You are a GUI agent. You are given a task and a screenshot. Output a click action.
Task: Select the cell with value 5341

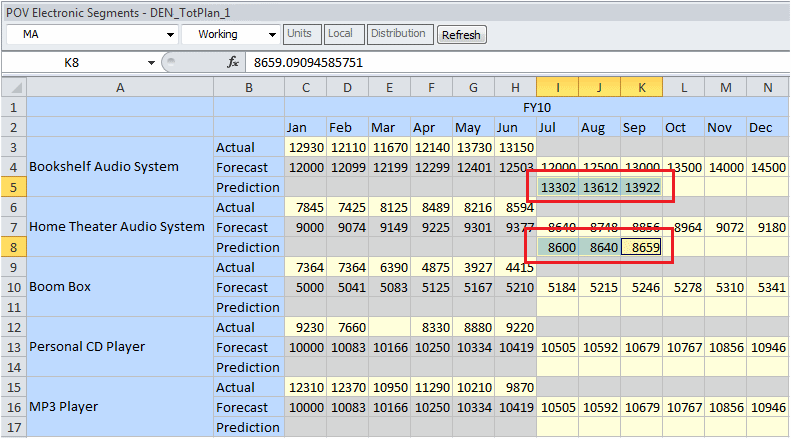767,287
